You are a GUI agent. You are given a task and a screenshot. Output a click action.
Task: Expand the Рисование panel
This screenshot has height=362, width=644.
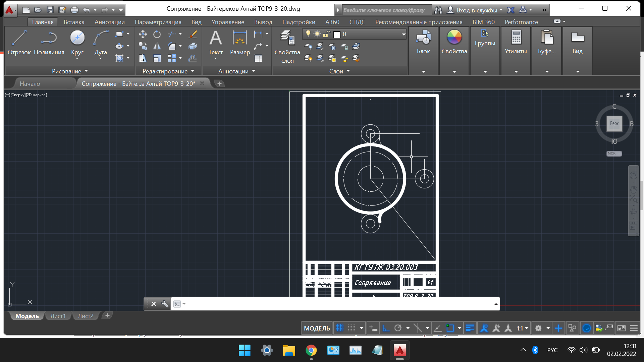point(70,71)
